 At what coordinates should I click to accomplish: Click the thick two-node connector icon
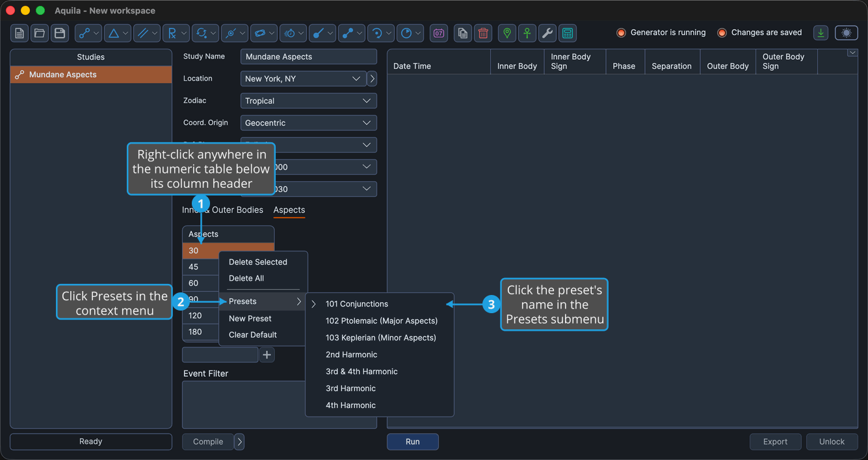pyautogui.click(x=347, y=33)
